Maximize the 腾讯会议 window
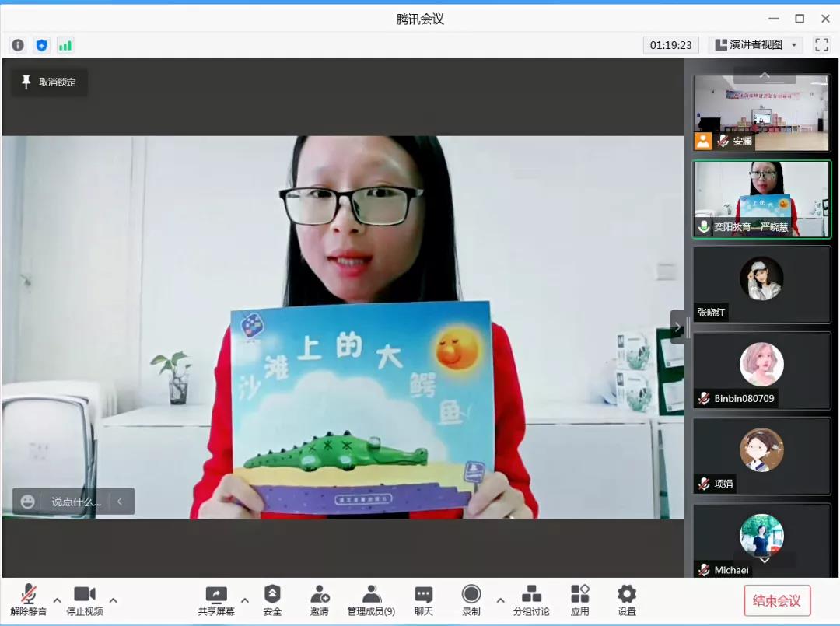The height and width of the screenshot is (626, 840). tap(800, 18)
